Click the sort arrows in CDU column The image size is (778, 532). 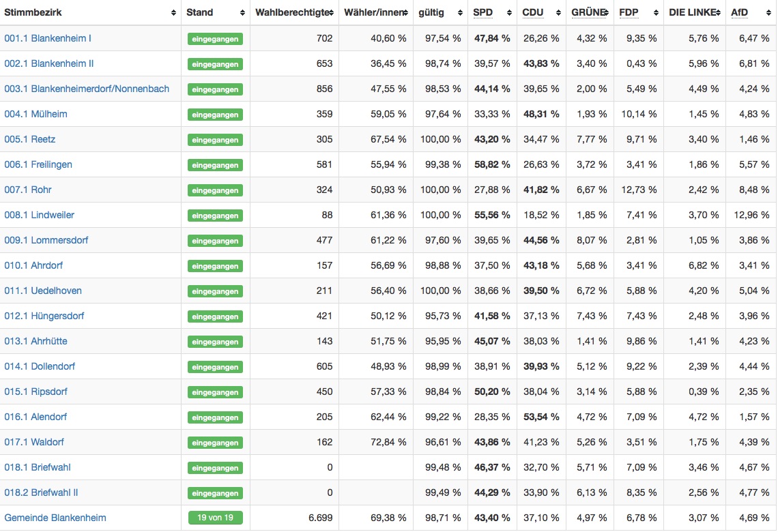click(x=558, y=13)
